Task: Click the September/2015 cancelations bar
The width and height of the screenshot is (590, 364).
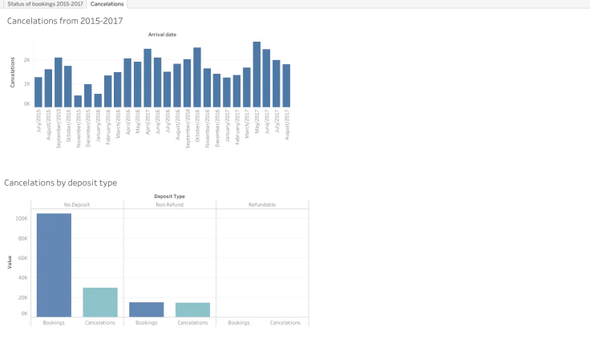Action: pos(59,83)
